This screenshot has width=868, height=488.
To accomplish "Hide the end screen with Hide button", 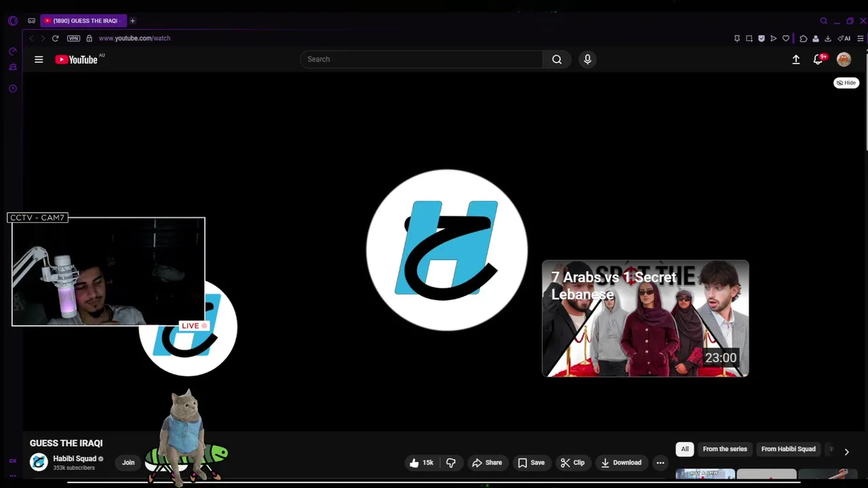I will click(x=846, y=83).
